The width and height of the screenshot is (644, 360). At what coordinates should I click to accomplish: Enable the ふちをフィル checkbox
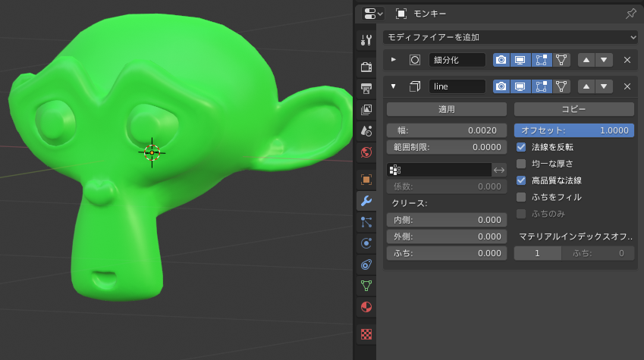click(521, 197)
